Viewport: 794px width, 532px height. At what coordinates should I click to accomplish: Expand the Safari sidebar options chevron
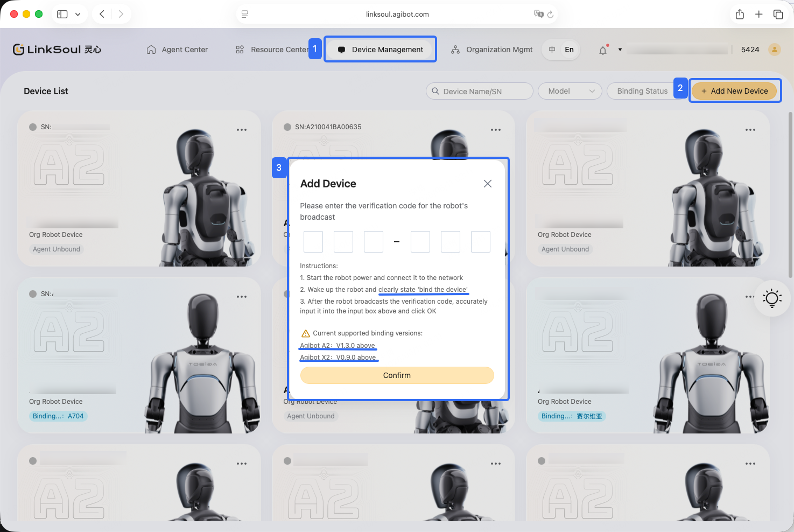78,15
